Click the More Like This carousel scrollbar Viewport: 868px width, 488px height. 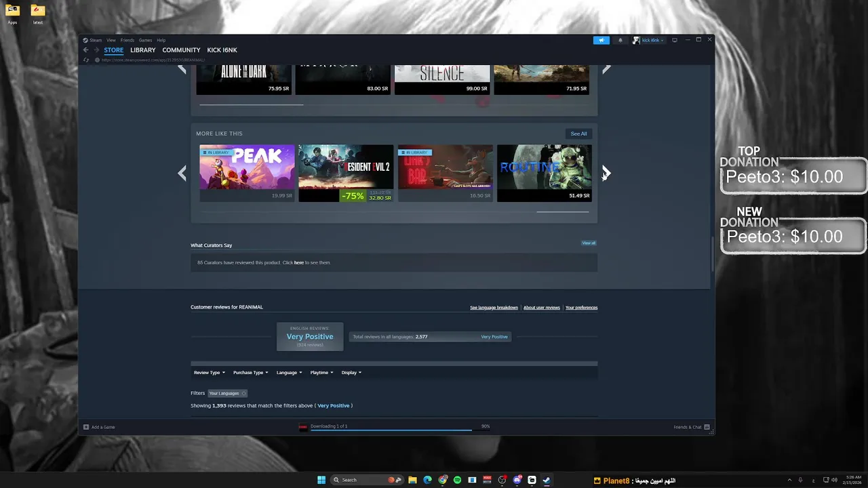tap(563, 212)
